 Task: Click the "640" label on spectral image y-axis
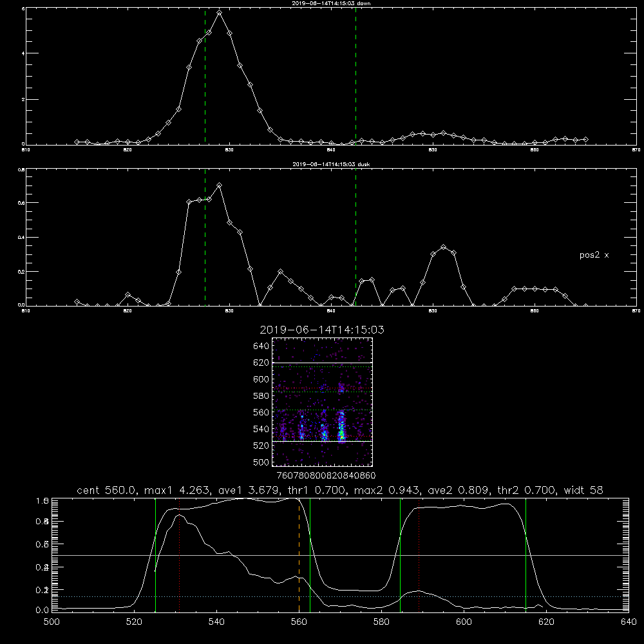(x=261, y=346)
